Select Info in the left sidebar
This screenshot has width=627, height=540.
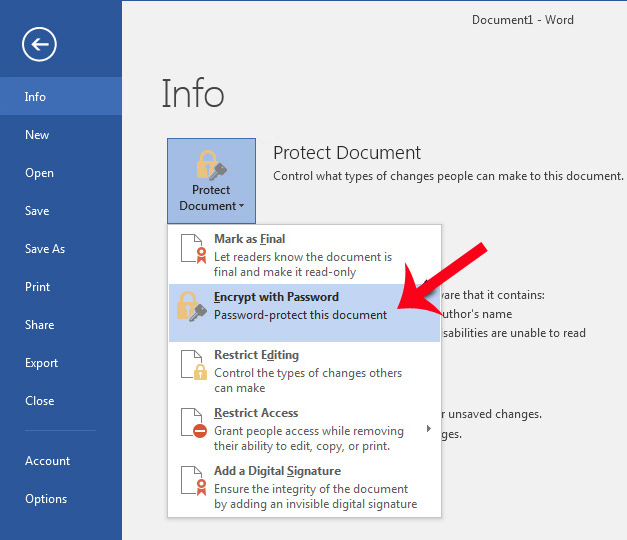pyautogui.click(x=61, y=96)
